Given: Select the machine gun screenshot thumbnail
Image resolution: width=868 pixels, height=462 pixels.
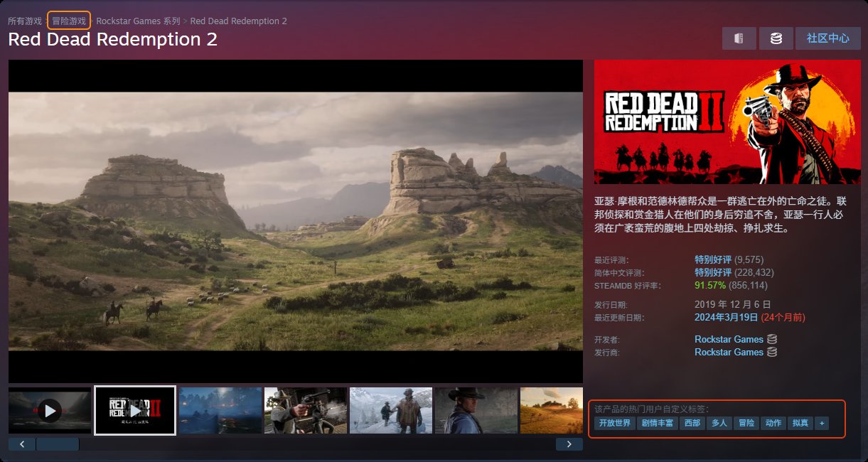Looking at the screenshot, I should 306,410.
